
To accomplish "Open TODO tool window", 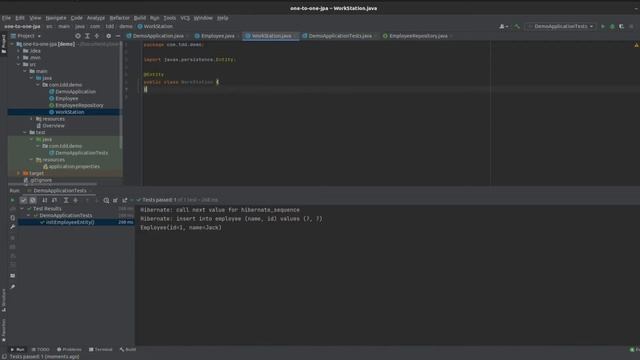I will 40,350.
